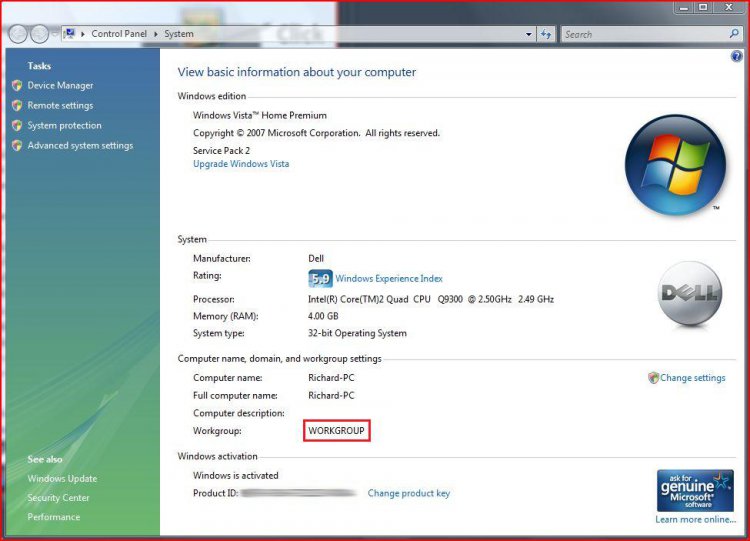Screen dimensions: 750x541
Task: Select System in the breadcrumb path
Action: point(179,33)
